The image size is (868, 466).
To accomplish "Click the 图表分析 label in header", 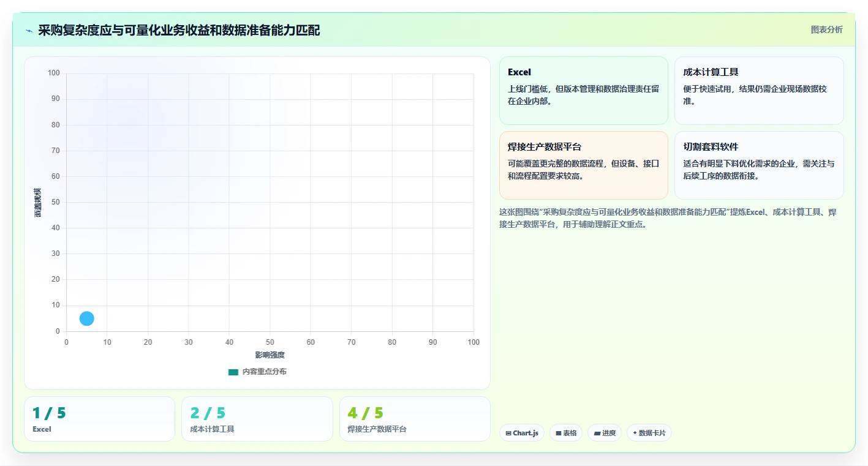I will [826, 29].
